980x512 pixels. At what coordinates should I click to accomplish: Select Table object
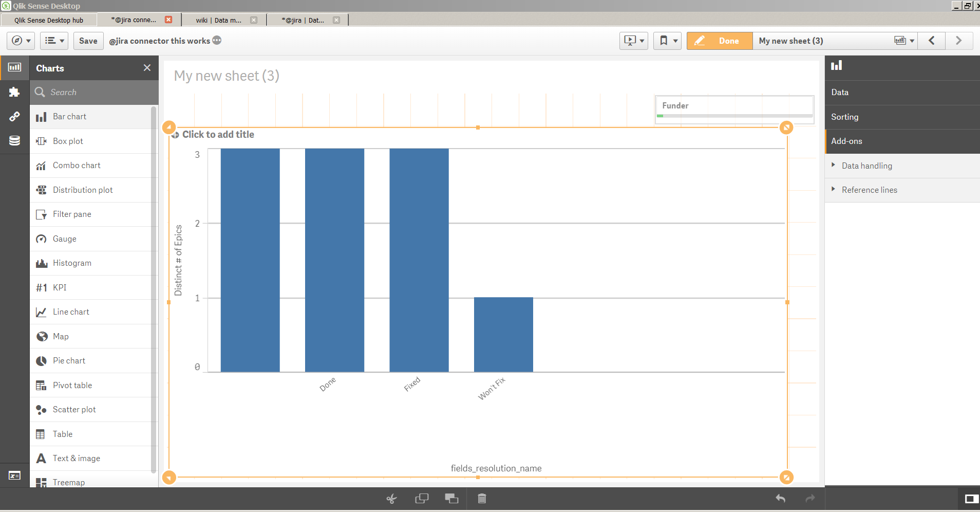tap(90, 434)
